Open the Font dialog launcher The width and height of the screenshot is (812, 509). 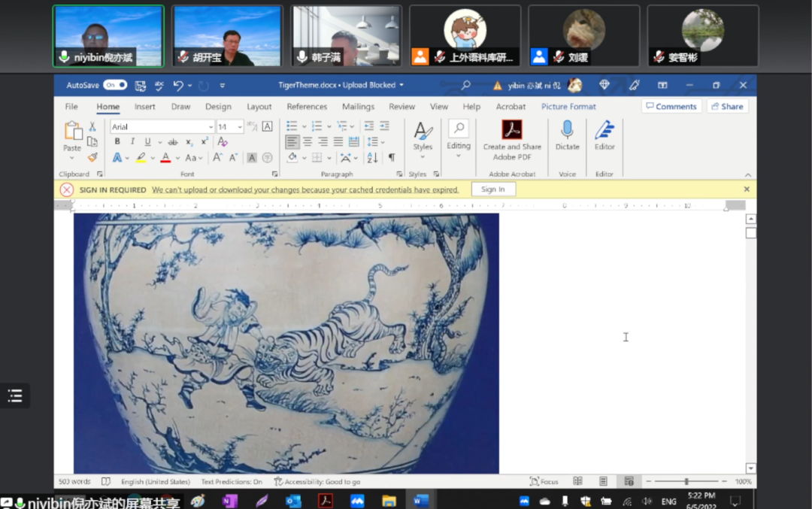pos(274,174)
